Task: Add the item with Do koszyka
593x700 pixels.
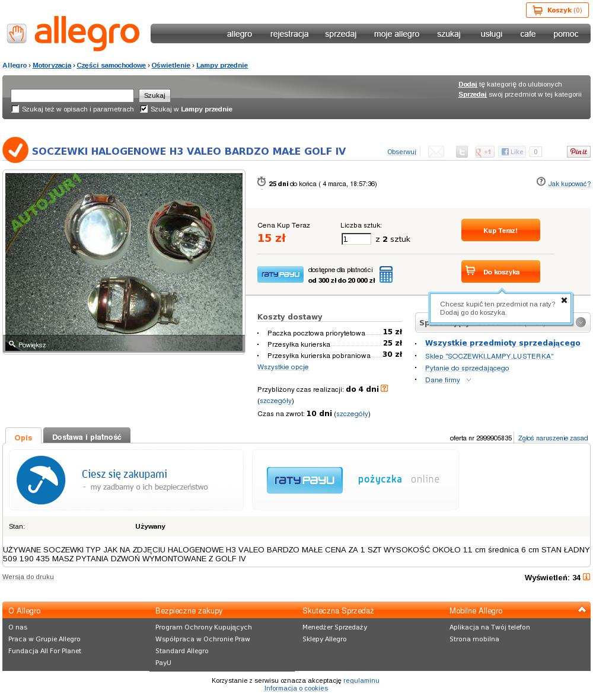Action: point(500,271)
